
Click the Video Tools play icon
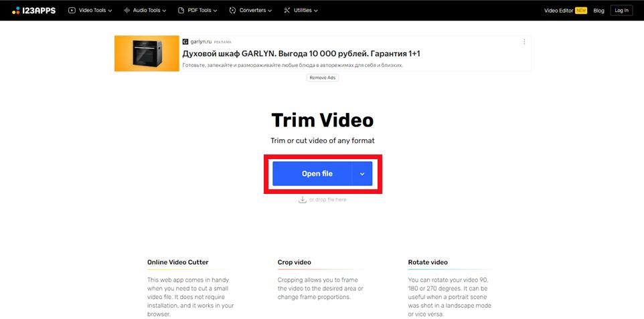[x=72, y=11]
